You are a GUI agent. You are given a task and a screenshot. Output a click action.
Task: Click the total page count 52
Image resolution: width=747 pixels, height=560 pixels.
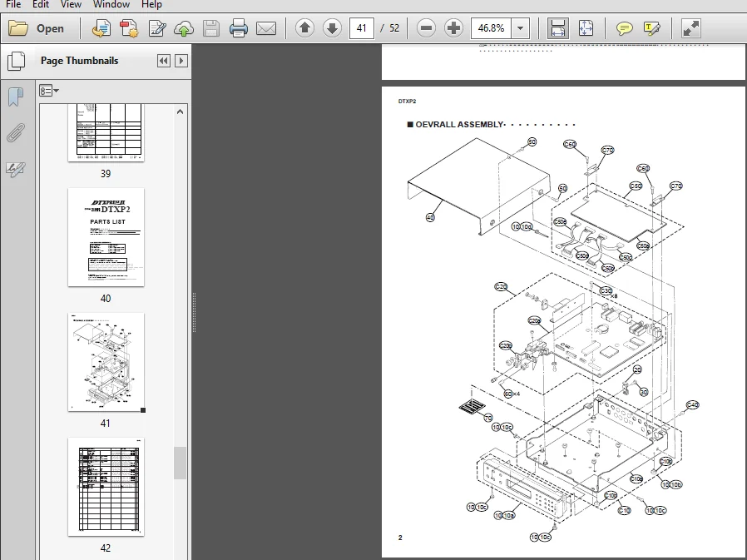394,28
